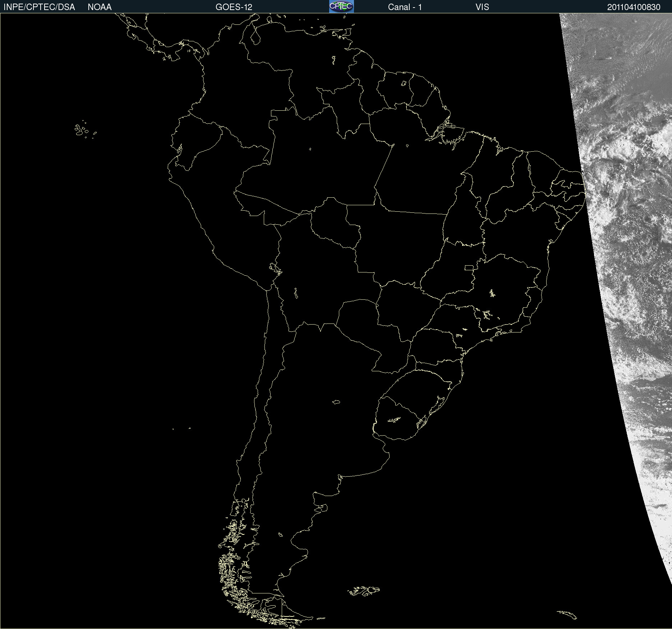This screenshot has width=672, height=629.
Task: Click the NOAA label in header
Action: [100, 7]
